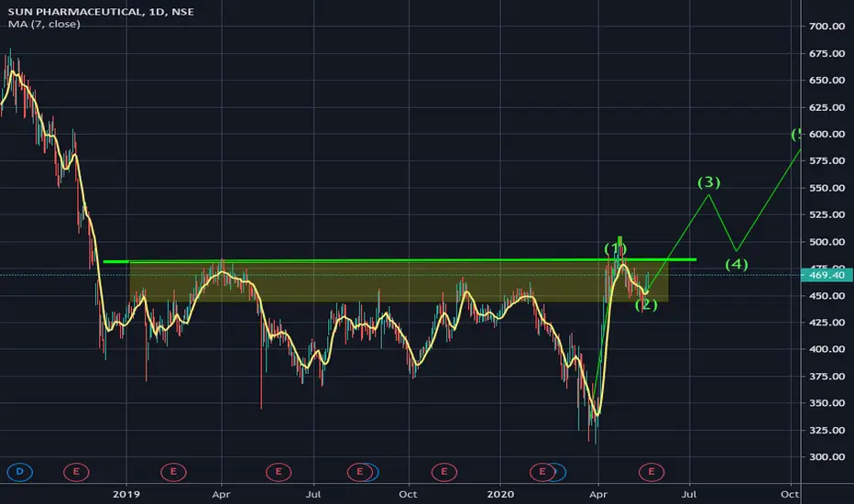The width and height of the screenshot is (854, 504).
Task: Click the 2019 time axis label
Action: [126, 494]
